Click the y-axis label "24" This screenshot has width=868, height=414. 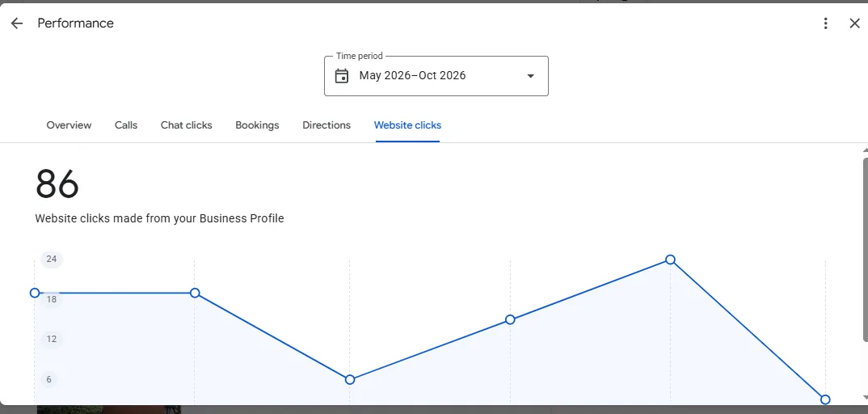click(x=52, y=259)
